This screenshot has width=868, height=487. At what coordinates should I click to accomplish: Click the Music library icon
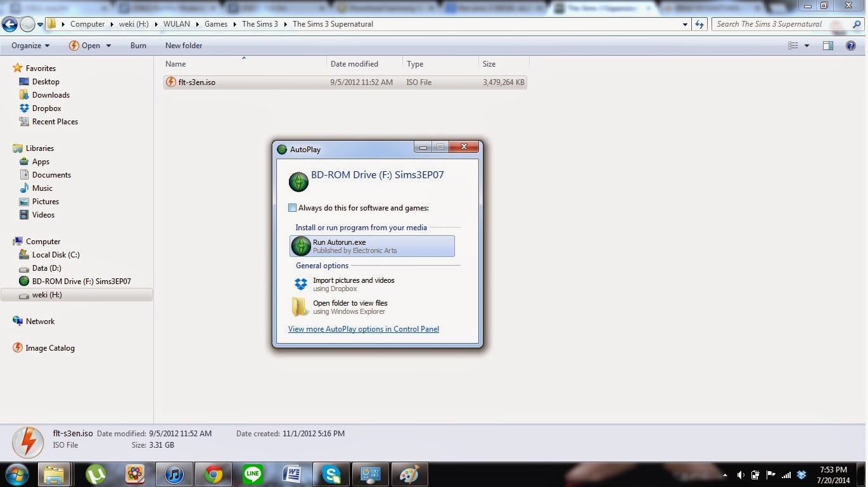coord(24,188)
